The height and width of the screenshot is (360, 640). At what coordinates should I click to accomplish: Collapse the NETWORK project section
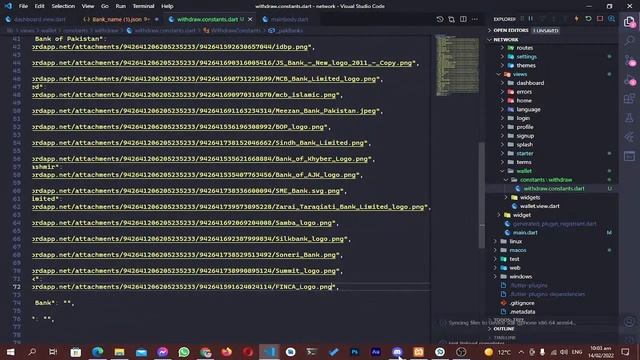[506, 40]
